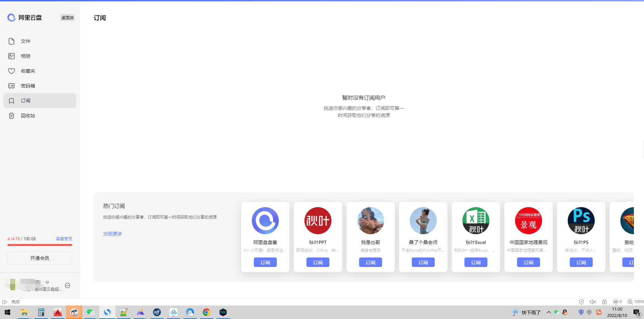Open the 发现更多 link
Viewport: 644px width, 319px height.
point(113,234)
